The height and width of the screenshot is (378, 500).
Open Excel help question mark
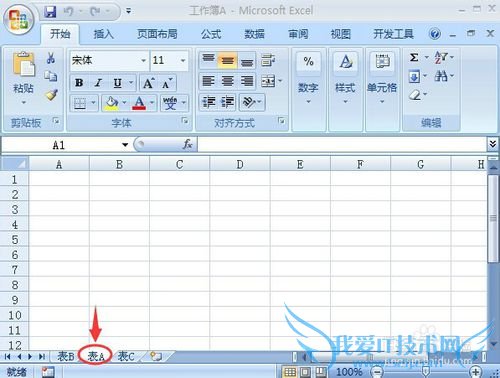[434, 34]
